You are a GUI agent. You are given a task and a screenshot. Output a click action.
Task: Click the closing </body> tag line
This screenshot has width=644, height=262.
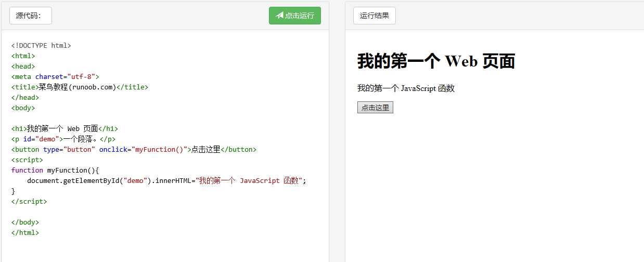25,222
